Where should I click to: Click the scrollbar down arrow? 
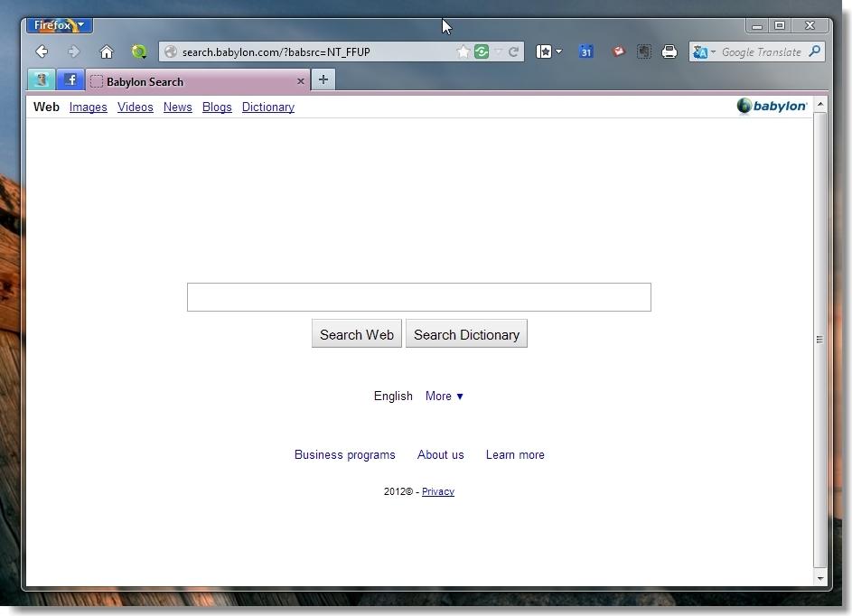[820, 578]
